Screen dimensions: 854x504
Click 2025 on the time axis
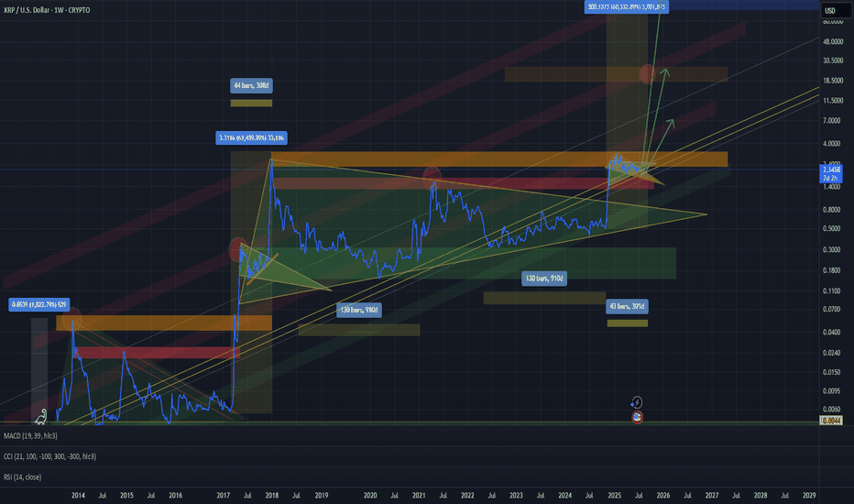click(x=614, y=495)
